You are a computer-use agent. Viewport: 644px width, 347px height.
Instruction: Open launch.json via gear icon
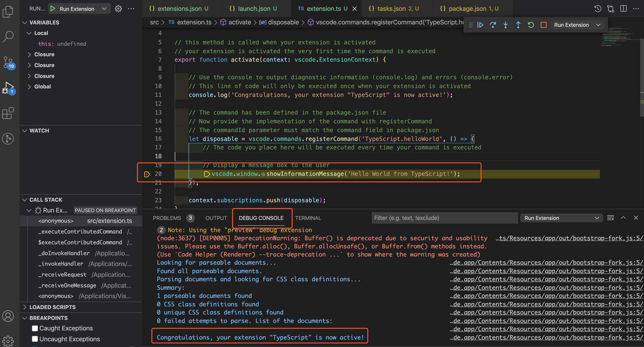pyautogui.click(x=118, y=9)
